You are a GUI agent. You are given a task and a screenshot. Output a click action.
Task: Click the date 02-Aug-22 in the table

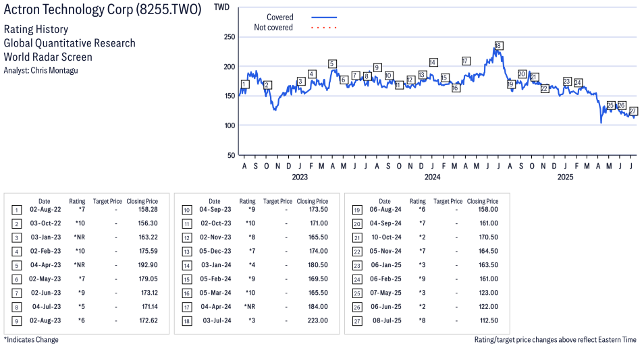click(x=45, y=209)
